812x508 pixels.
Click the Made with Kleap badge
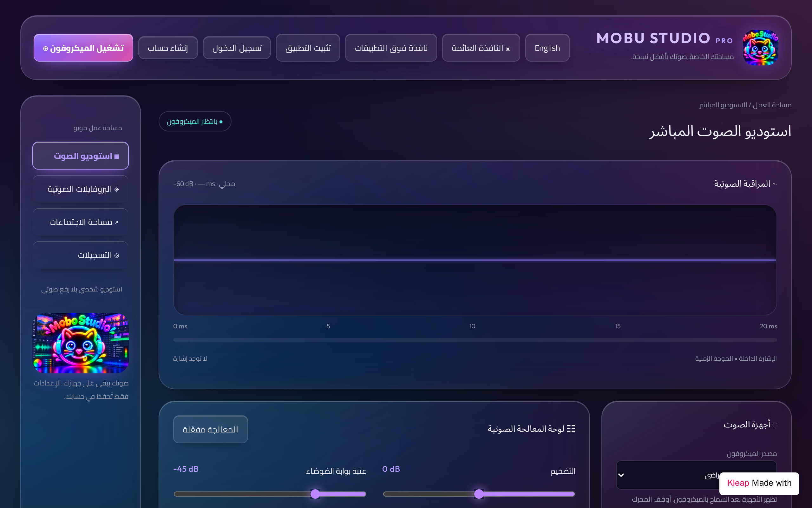pos(759,483)
